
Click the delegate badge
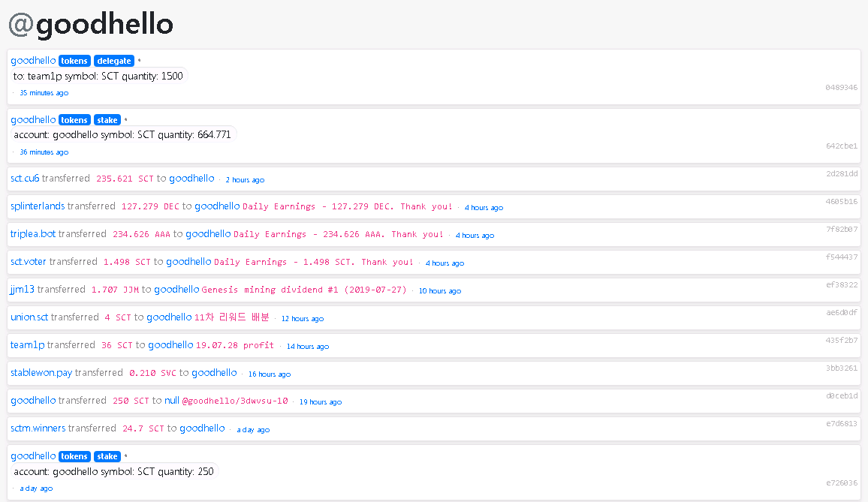click(x=114, y=61)
